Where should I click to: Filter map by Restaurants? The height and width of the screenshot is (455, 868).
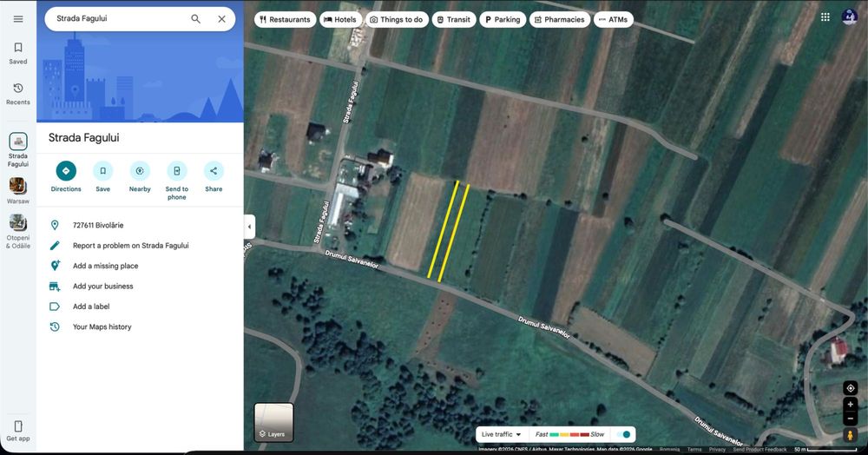285,19
